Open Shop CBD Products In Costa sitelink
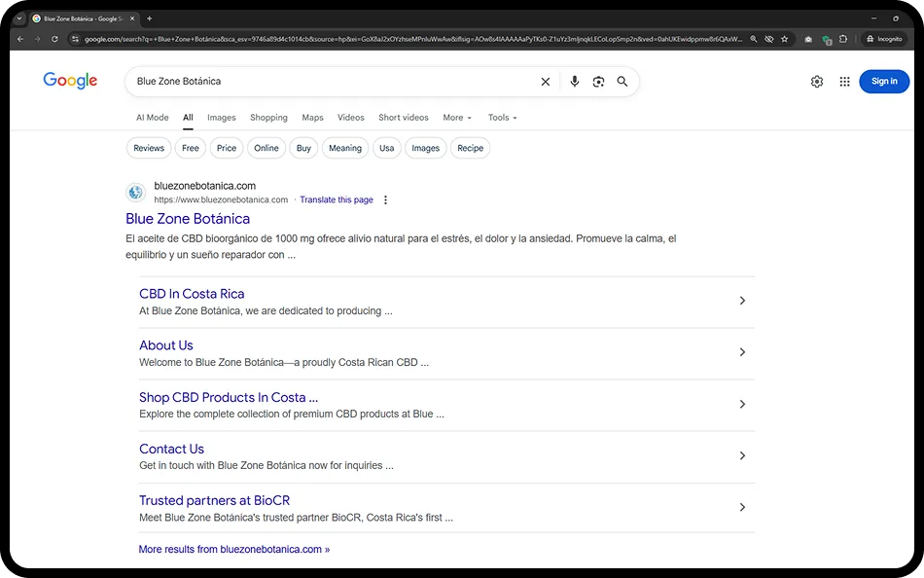Screen dimensions: 924x578 [229, 398]
